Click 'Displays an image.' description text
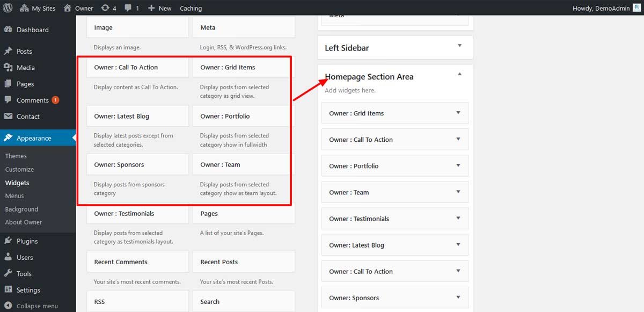Screen dimensions: 644x312 (x=117, y=47)
